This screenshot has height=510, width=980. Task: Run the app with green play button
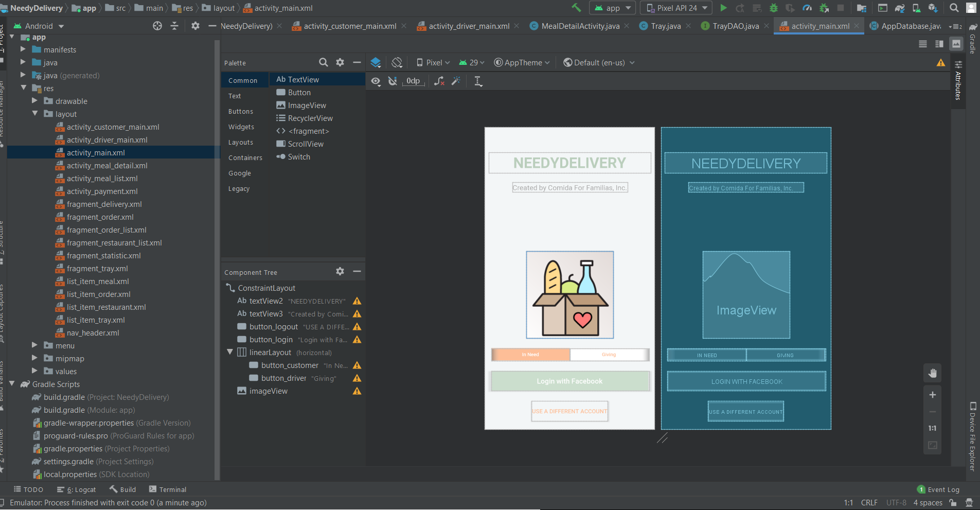click(x=723, y=8)
